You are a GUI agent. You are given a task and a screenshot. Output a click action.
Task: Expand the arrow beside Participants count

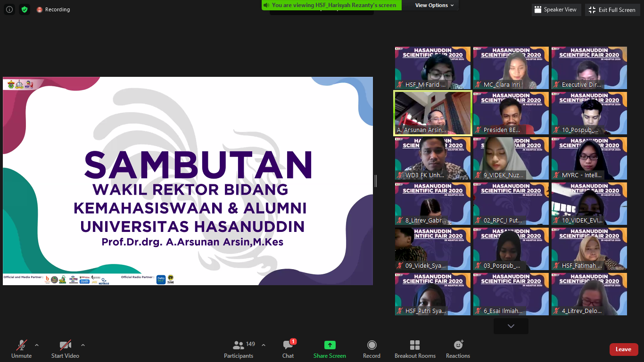pyautogui.click(x=263, y=345)
